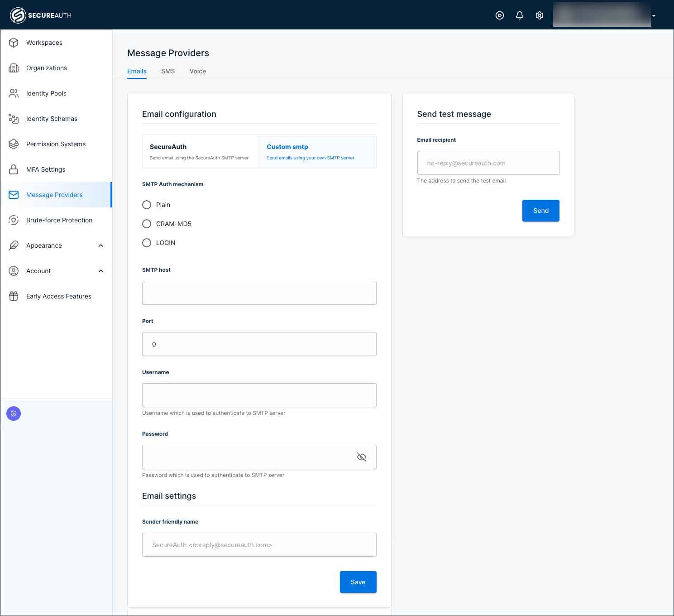Send the test message
This screenshot has height=616, width=674.
(x=540, y=211)
